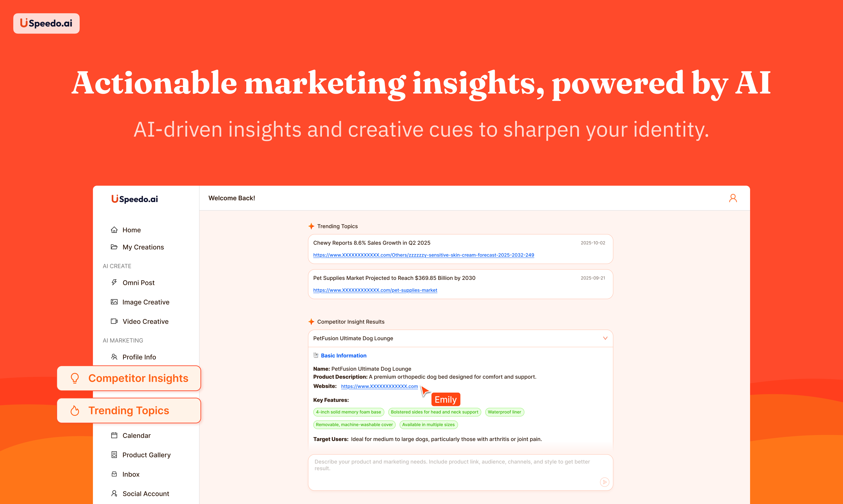
Task: Open Social Account menu item
Action: click(x=146, y=493)
